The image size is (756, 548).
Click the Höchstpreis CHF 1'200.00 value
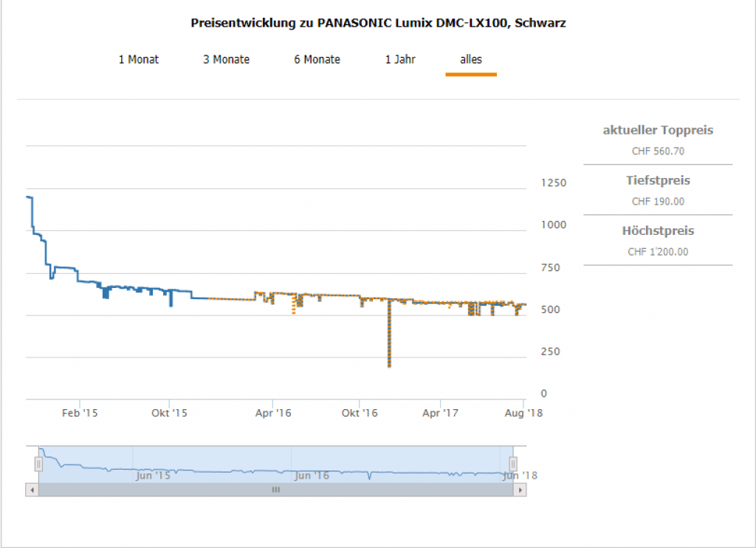click(x=658, y=252)
